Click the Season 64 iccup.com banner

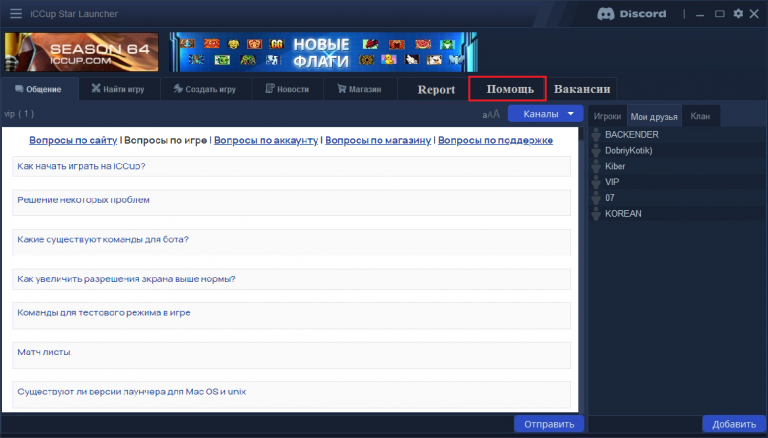81,52
